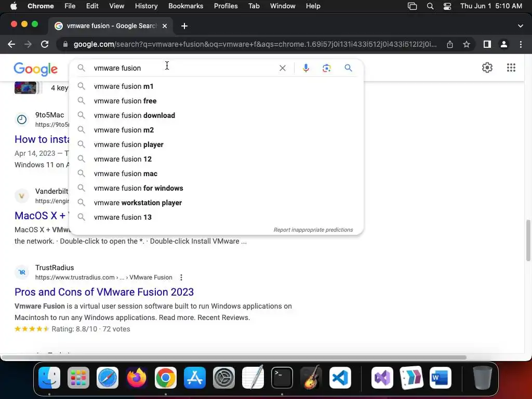Open GarageBand from the Dock
This screenshot has height=399, width=532.
pyautogui.click(x=311, y=378)
